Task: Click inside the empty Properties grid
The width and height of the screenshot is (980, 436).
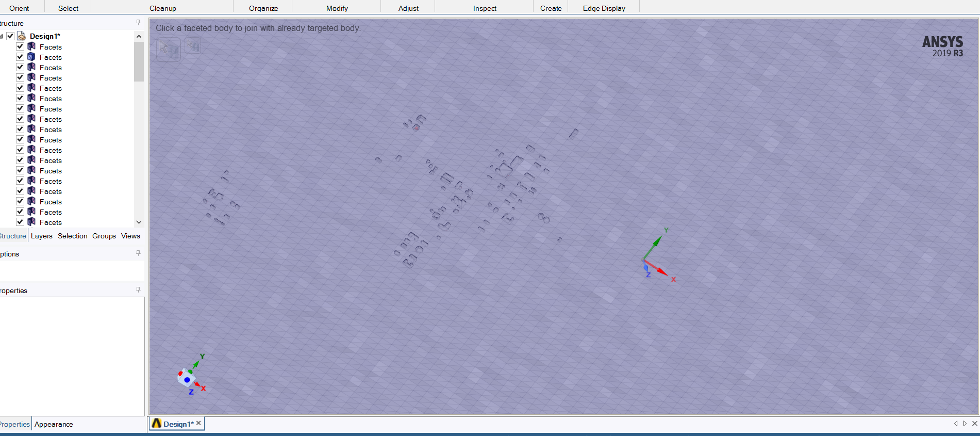Action: [72, 356]
